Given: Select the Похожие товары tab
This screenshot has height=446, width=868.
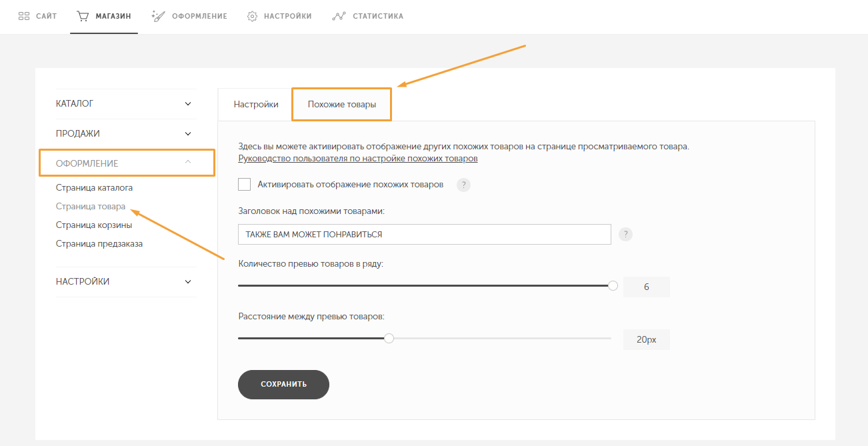Looking at the screenshot, I should coord(342,105).
